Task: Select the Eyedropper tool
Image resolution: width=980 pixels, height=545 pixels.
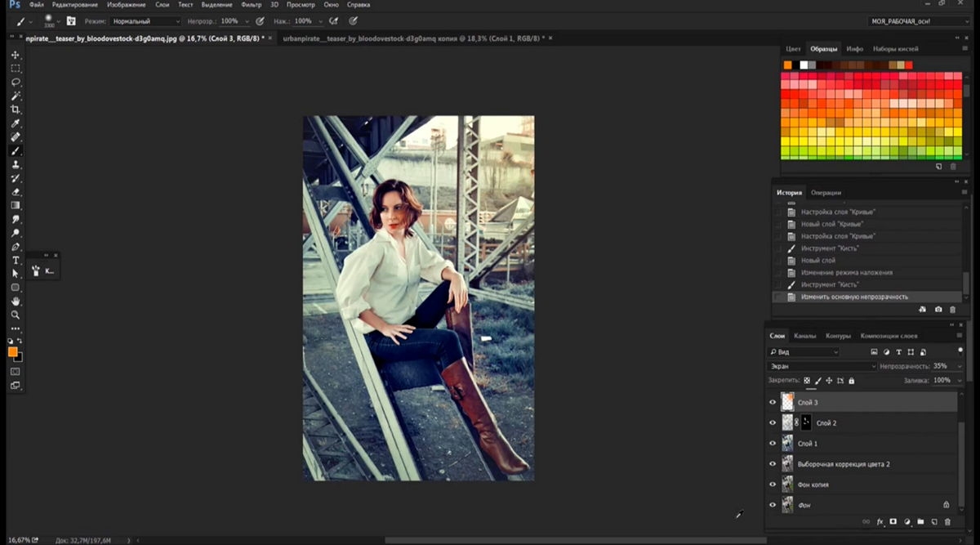Action: (16, 123)
